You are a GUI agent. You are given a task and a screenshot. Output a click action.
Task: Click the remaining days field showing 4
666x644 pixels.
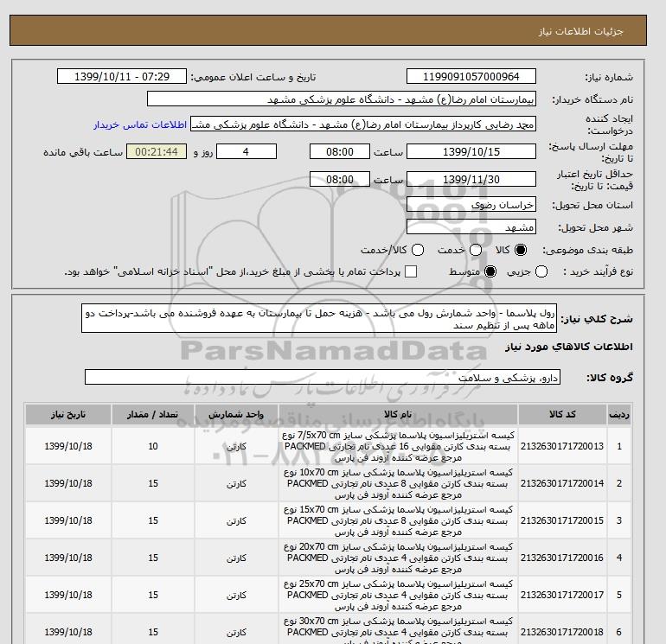(x=247, y=151)
